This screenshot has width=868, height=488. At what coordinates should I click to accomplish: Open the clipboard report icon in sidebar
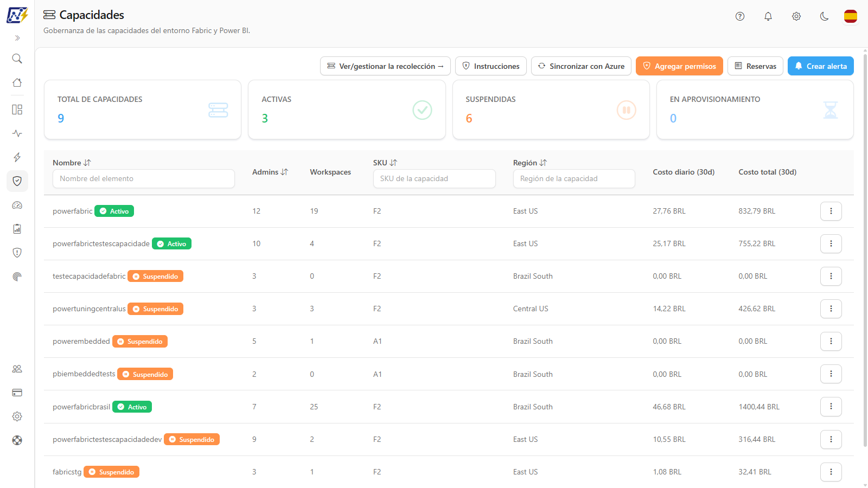[x=17, y=229]
